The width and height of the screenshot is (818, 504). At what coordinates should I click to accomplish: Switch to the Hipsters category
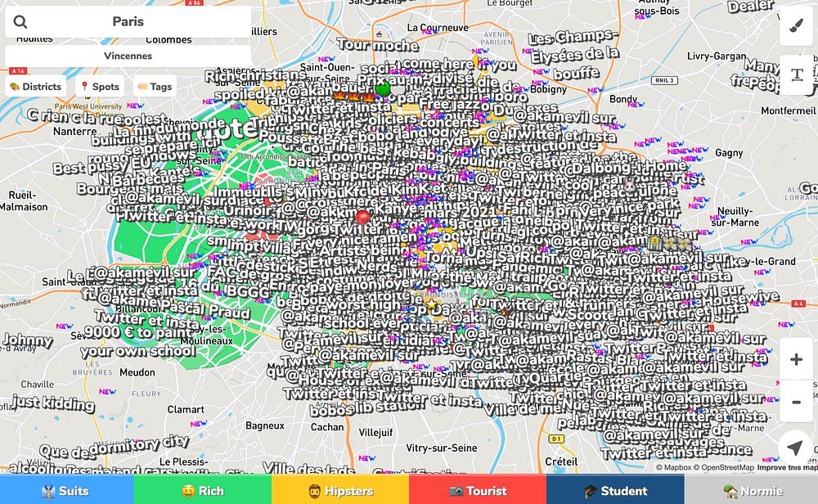[x=340, y=491]
